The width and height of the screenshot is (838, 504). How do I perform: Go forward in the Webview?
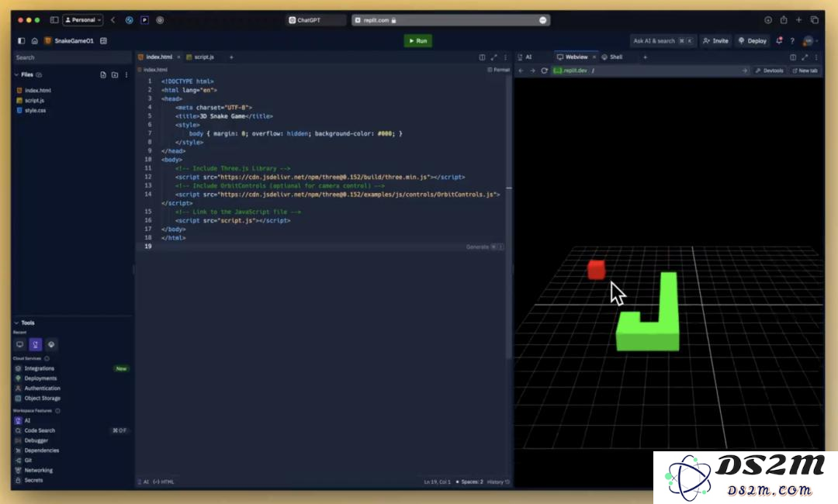pos(532,71)
